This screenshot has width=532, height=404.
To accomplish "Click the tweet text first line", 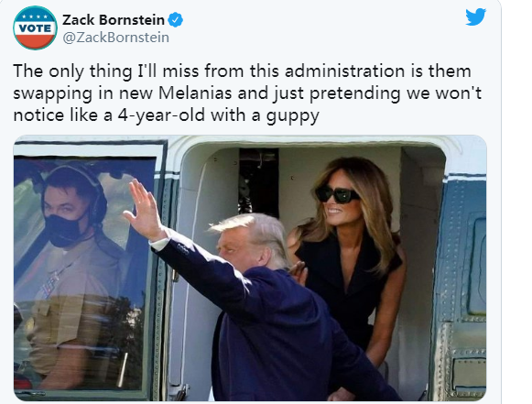I will 243,71.
